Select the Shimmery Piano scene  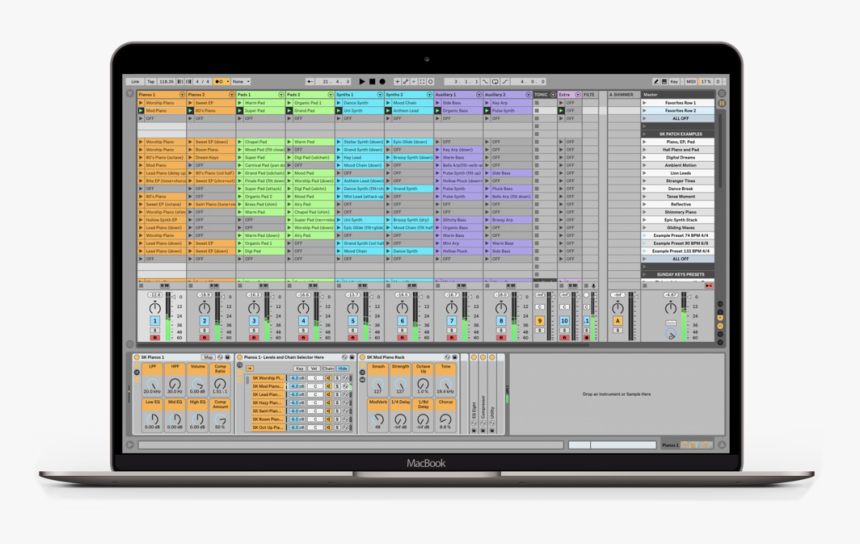pos(680,212)
